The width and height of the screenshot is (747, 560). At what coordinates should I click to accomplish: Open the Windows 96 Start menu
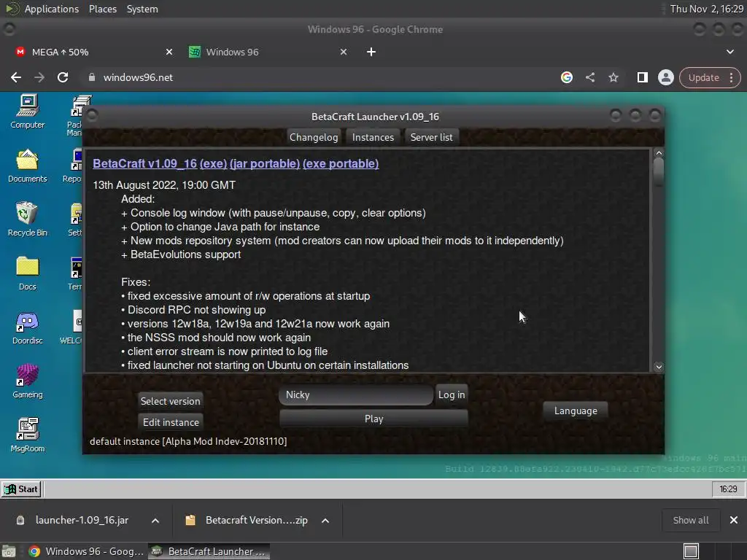[21, 489]
